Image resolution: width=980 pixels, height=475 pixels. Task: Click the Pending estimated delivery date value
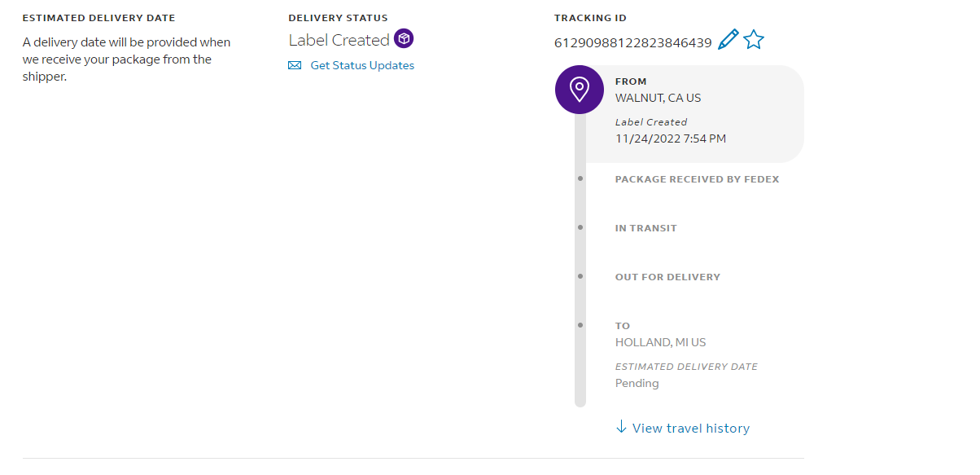coord(637,383)
